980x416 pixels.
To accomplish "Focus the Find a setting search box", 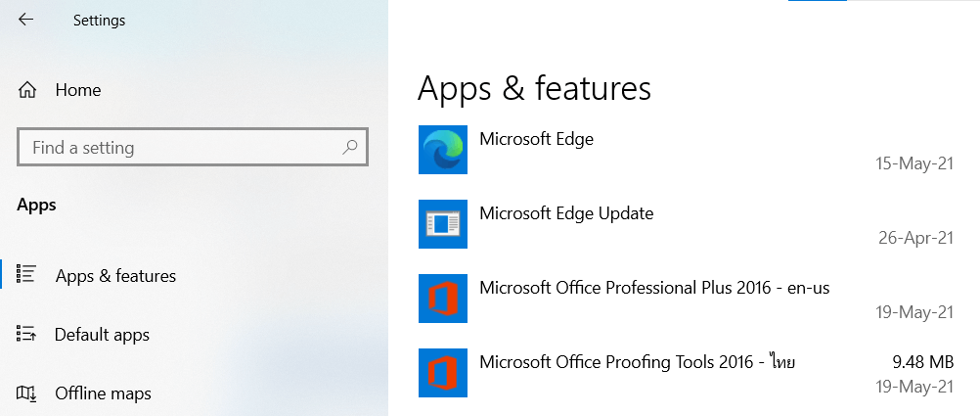I will (x=193, y=147).
